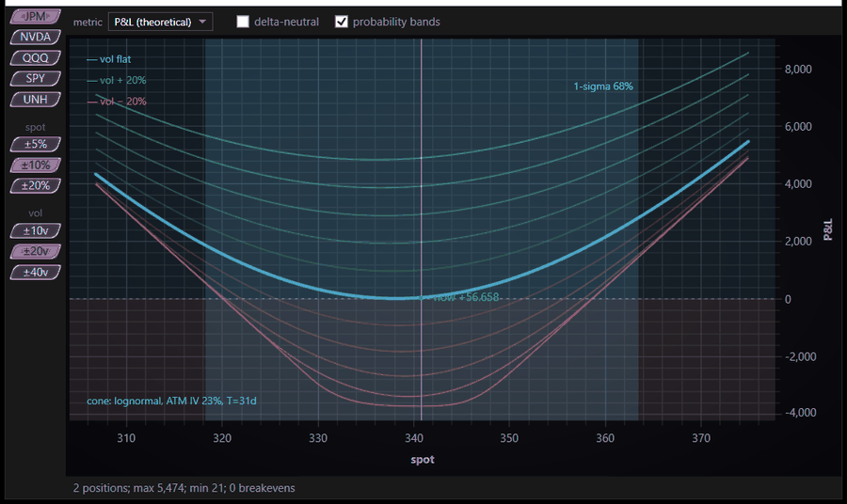
Task: Click the metric label text
Action: click(x=88, y=23)
